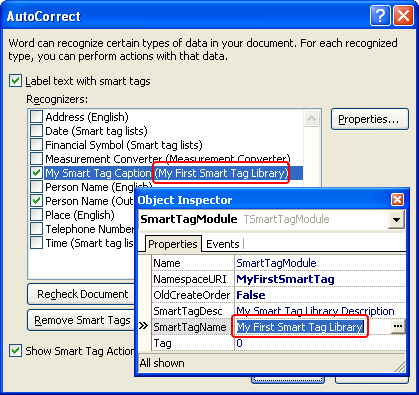Image resolution: width=419 pixels, height=395 pixels.
Task: Select the SmartTagDesc property
Action: click(x=193, y=311)
